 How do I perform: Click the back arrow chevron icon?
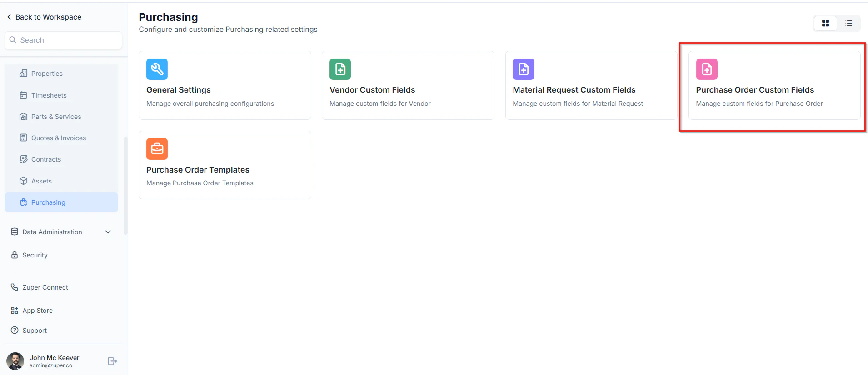click(x=9, y=17)
